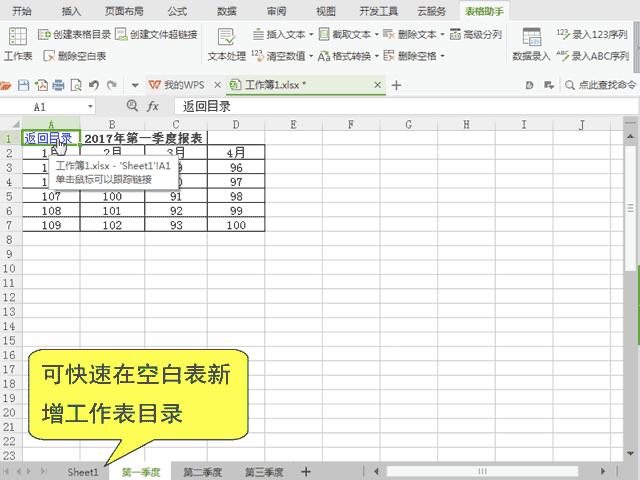Click the Undo arrow icon

tap(94, 85)
